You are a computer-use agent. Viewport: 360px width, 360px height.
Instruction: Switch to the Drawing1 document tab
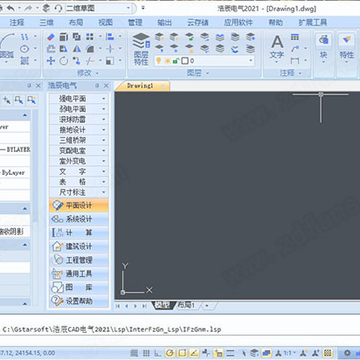(140, 86)
